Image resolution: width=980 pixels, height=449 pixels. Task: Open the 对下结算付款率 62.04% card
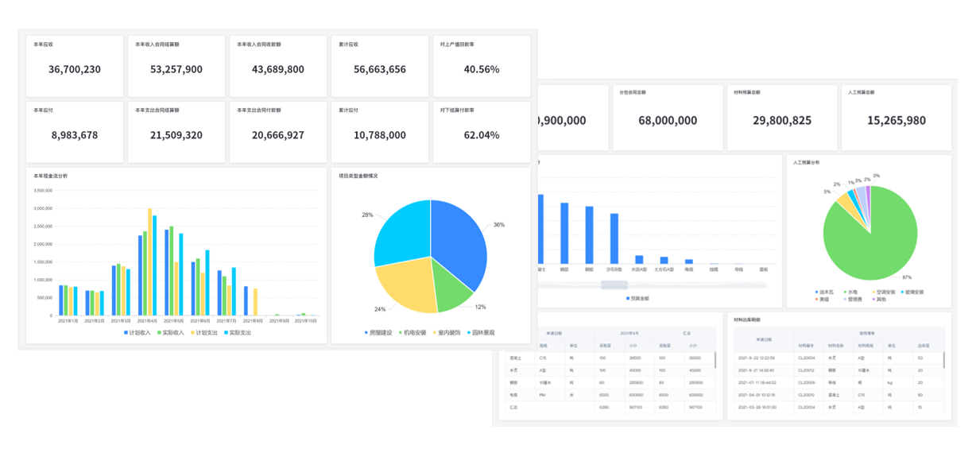tap(481, 131)
